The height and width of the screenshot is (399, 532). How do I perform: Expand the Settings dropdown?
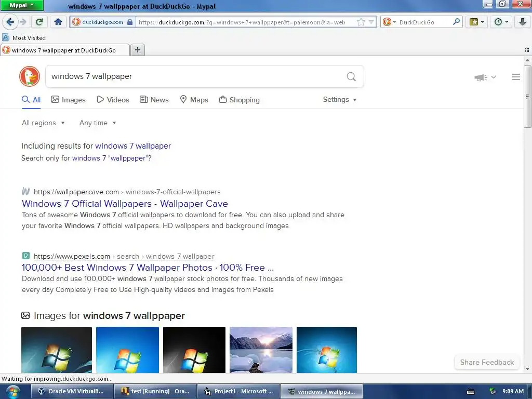click(340, 99)
